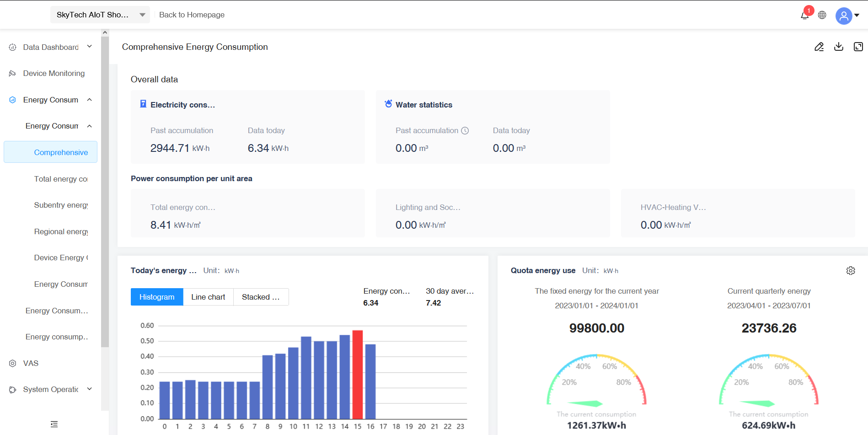Click the 2023/04/01 - 2023/07/01 date range
Screen dimensions: 868x435
click(769, 306)
